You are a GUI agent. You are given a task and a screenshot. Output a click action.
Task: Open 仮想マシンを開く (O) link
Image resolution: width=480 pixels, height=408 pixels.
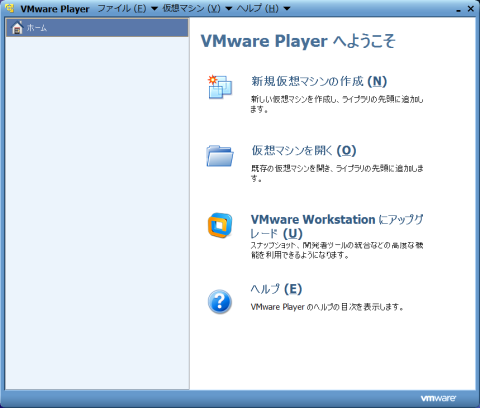tap(304, 151)
